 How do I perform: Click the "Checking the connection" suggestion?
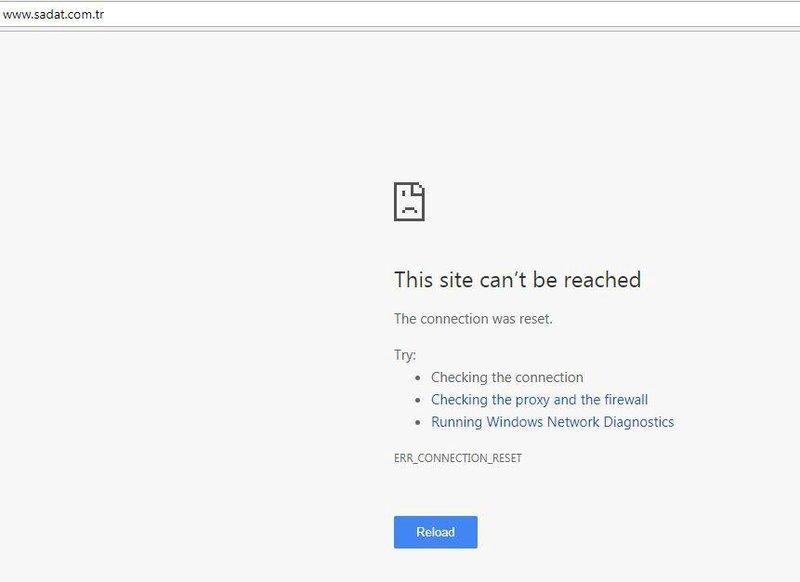[507, 377]
